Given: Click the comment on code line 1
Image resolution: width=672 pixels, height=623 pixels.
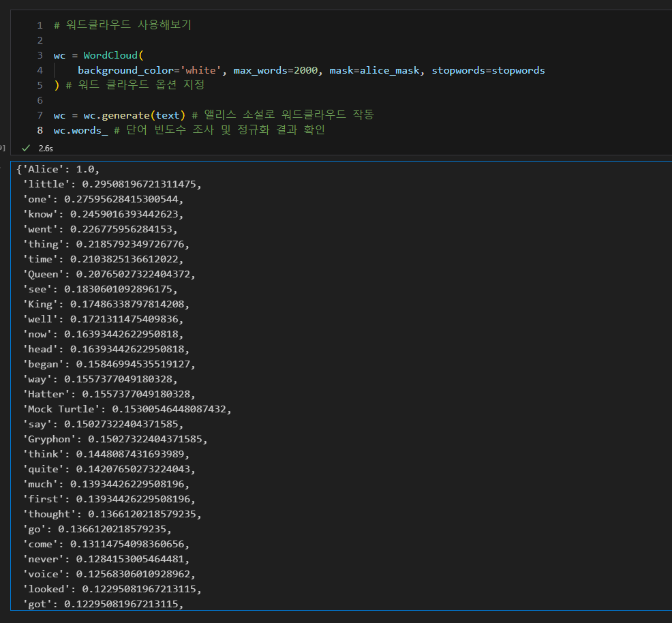Looking at the screenshot, I should (x=123, y=25).
